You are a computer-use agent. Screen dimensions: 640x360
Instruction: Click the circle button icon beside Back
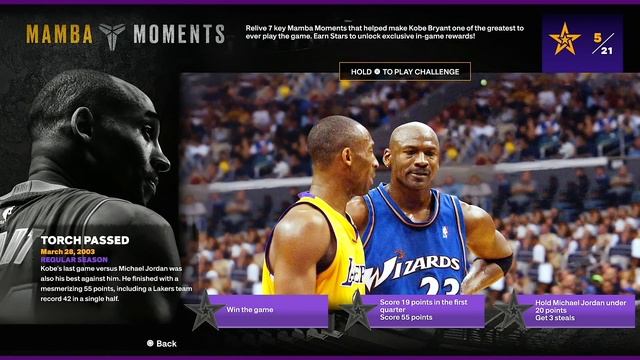[x=150, y=344]
